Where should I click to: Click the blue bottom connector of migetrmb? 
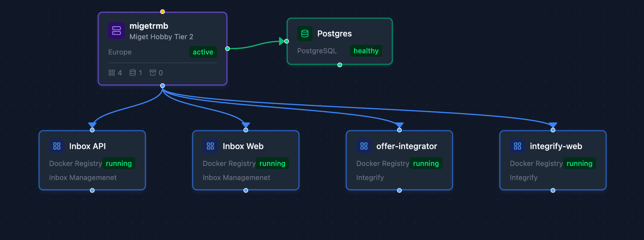click(x=163, y=86)
